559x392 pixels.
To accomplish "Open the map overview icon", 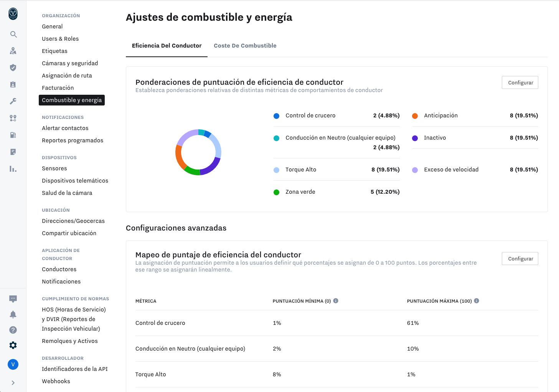I will pyautogui.click(x=13, y=51).
